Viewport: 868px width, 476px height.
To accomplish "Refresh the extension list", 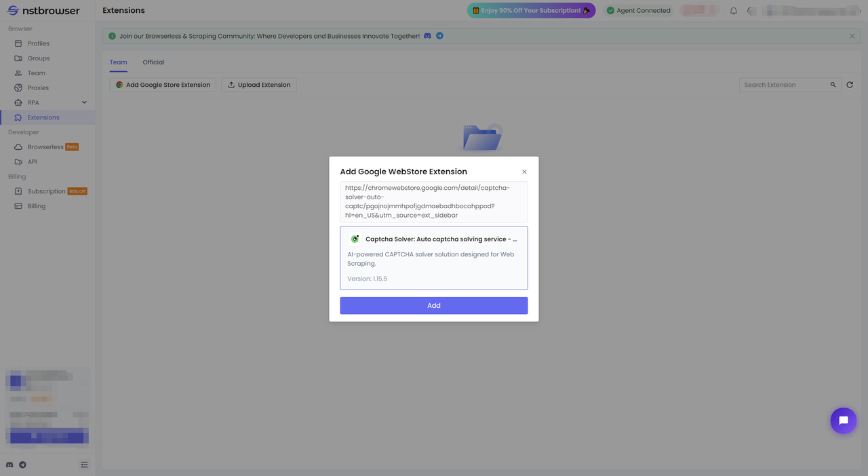I will (850, 85).
